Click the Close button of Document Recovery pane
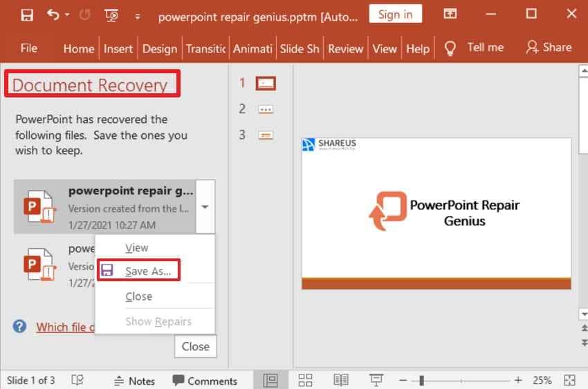The image size is (588, 389). (x=195, y=347)
